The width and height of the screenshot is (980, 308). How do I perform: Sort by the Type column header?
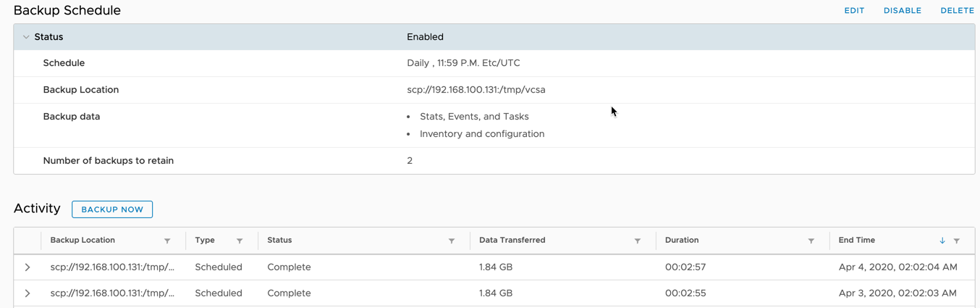coord(205,240)
